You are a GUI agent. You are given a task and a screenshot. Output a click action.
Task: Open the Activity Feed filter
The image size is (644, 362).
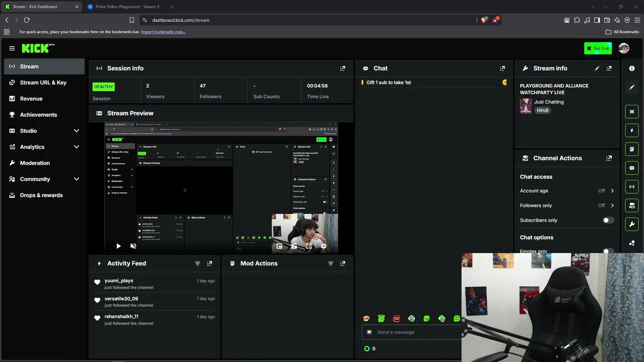[x=197, y=263]
